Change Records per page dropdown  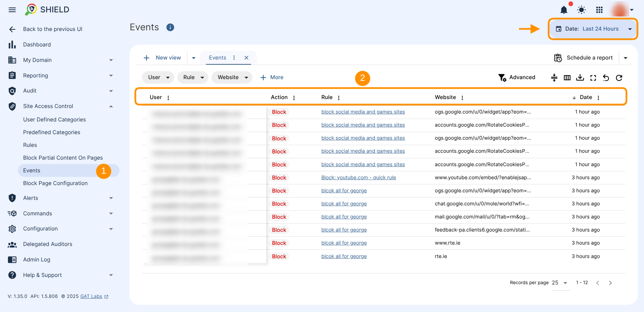pyautogui.click(x=560, y=283)
